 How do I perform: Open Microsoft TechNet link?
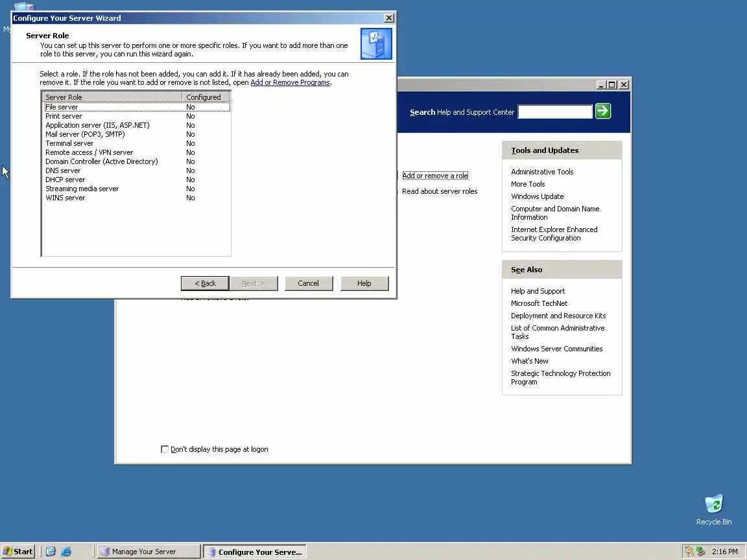[x=539, y=303]
